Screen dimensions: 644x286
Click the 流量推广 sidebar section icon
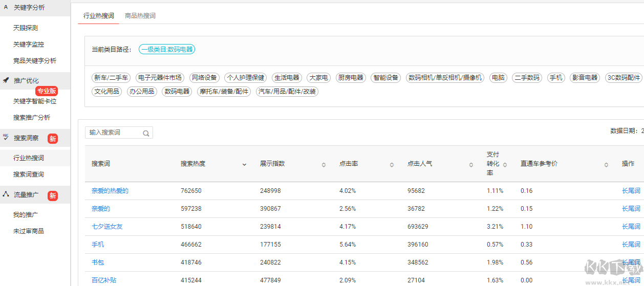6,194
